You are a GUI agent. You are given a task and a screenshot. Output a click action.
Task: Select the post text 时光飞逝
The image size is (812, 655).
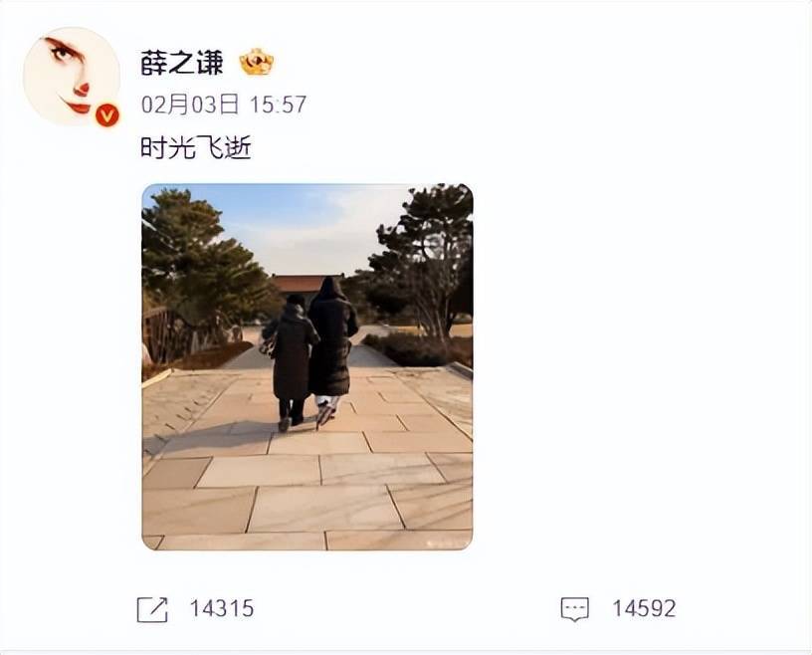pyautogui.click(x=196, y=147)
